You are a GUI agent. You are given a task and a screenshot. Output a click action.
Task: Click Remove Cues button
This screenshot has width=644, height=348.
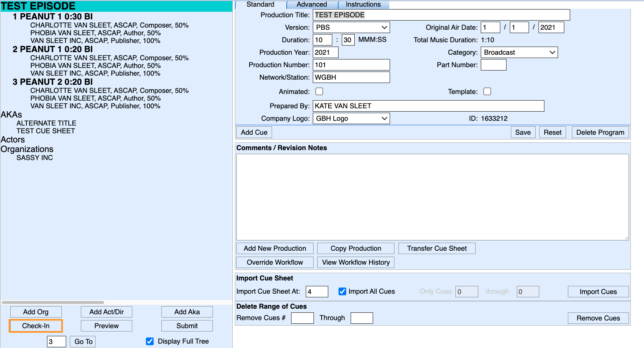pyautogui.click(x=598, y=318)
